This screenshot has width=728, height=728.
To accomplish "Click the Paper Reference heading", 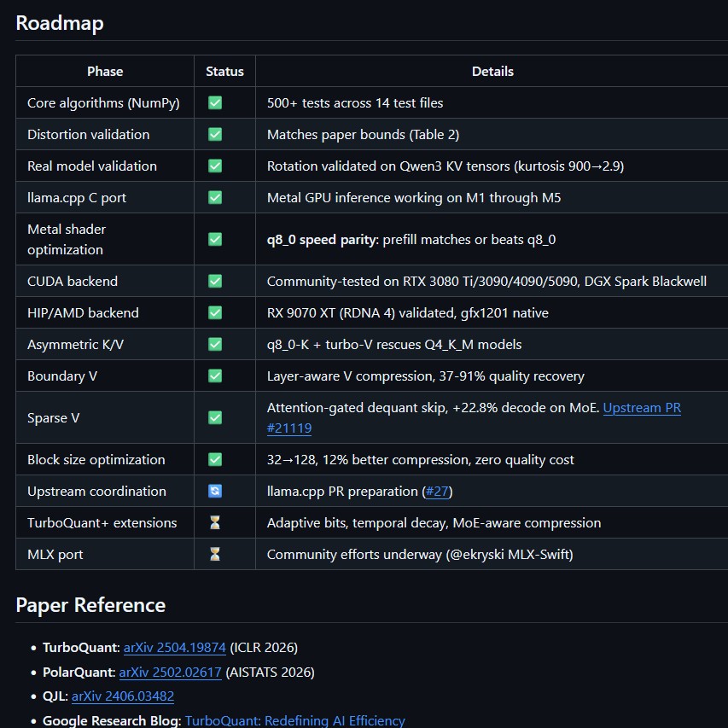I will (90, 605).
